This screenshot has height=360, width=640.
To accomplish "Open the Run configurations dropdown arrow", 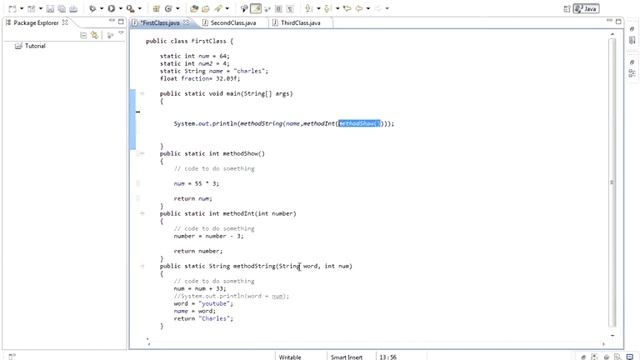I will pyautogui.click(x=120, y=9).
